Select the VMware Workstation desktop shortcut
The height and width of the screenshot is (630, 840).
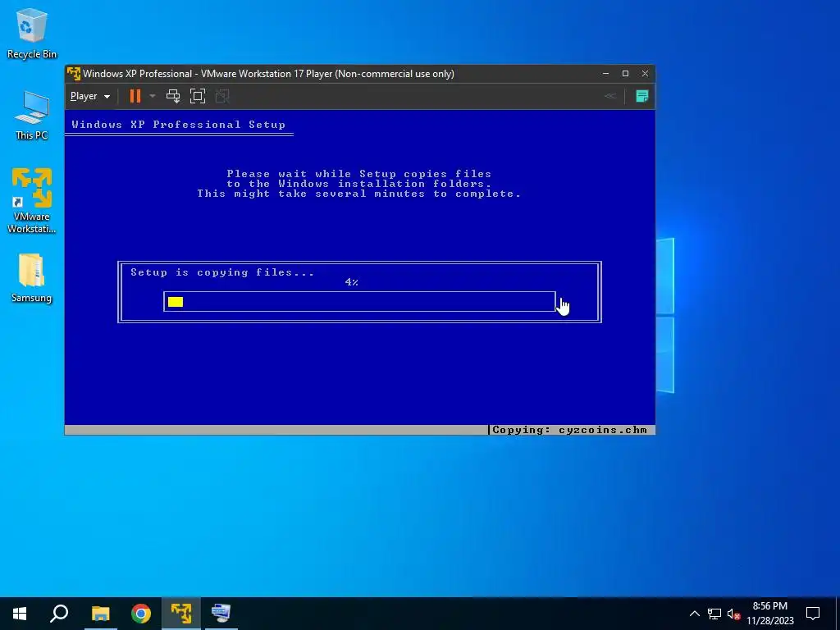(x=32, y=201)
